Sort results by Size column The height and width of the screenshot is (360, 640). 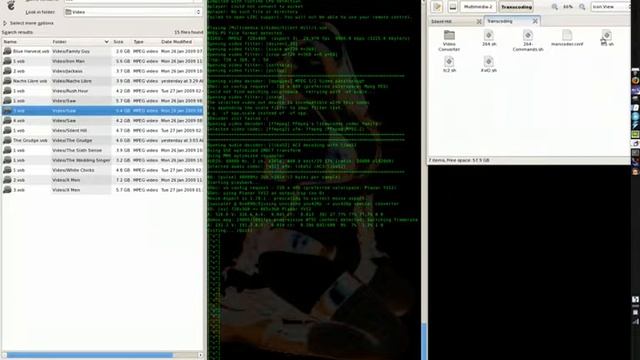(x=121, y=42)
